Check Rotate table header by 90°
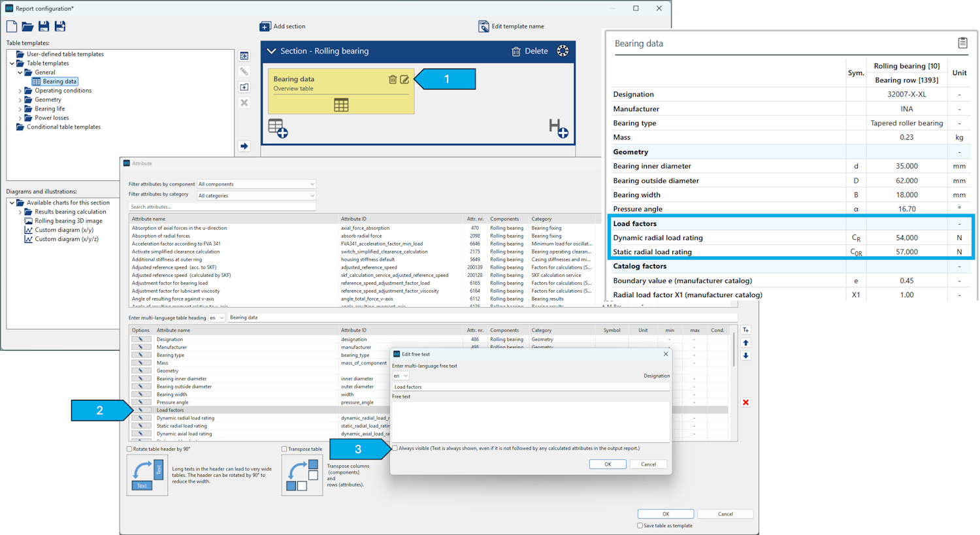Screen dimensions: 980x535 tap(129, 449)
